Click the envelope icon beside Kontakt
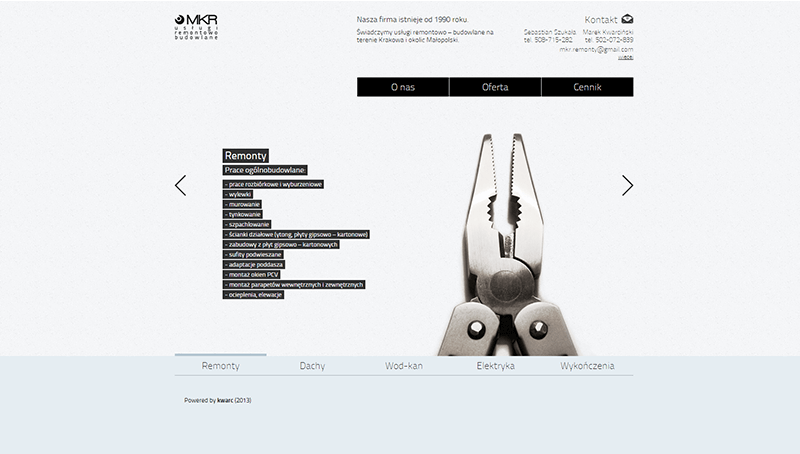 (x=627, y=19)
